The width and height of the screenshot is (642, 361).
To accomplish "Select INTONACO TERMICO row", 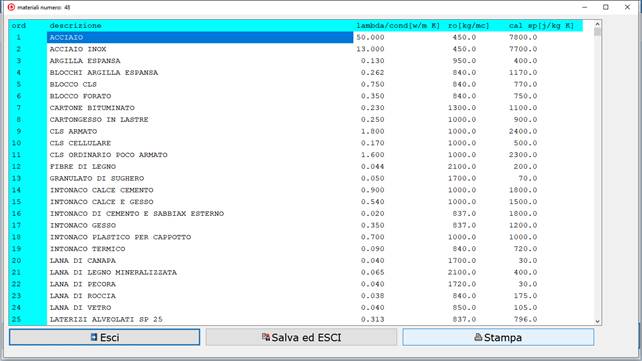I will click(x=295, y=249).
